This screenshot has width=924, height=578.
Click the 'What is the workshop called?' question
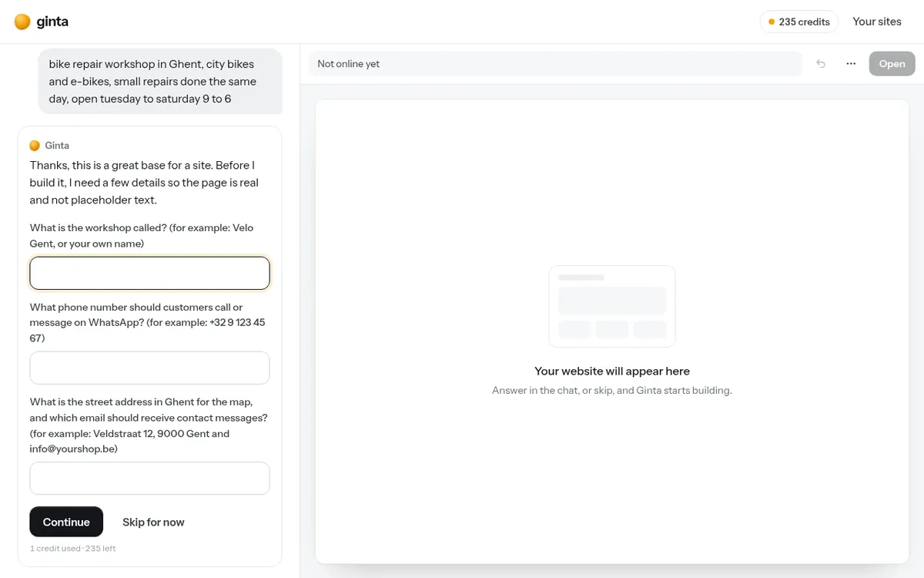click(x=142, y=236)
